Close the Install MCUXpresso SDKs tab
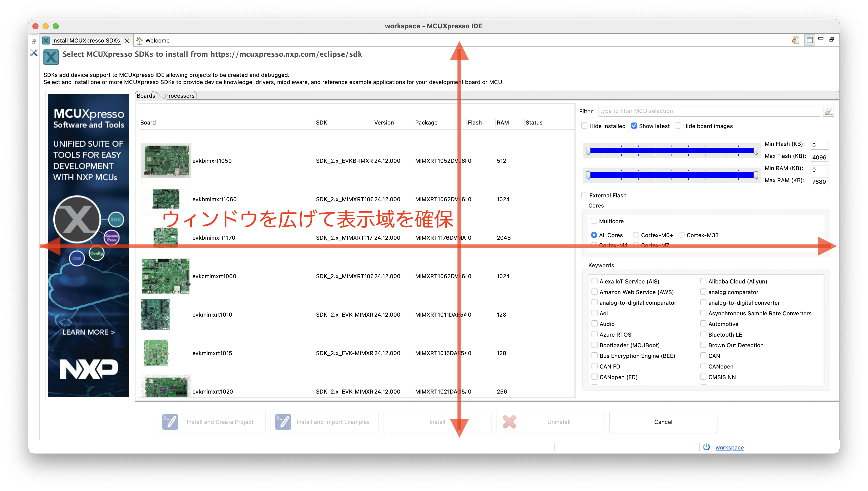Viewport: 868px width, 491px height. point(127,40)
